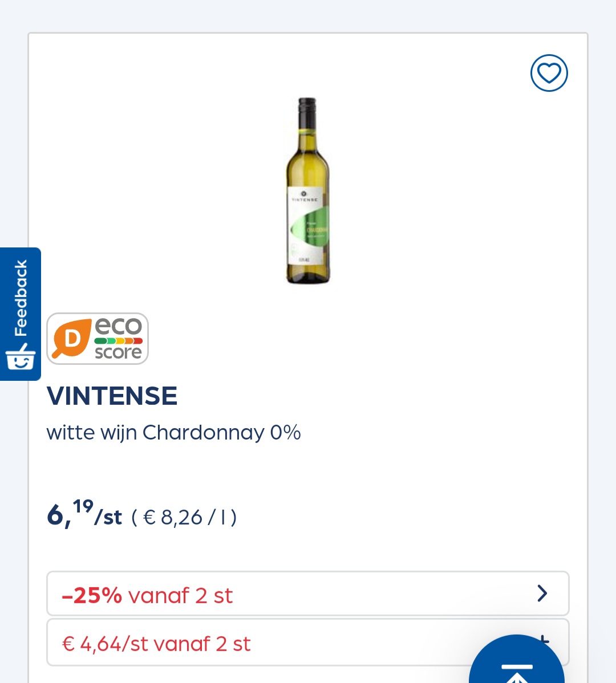616x683 pixels.
Task: Click the orange D leaf eco icon
Action: pyautogui.click(x=72, y=338)
